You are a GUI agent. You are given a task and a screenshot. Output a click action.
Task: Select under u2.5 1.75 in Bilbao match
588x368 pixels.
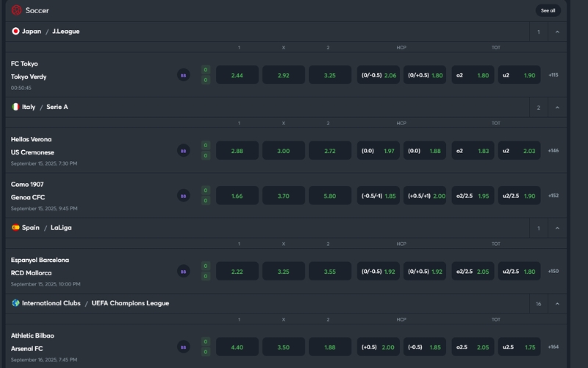pos(520,347)
